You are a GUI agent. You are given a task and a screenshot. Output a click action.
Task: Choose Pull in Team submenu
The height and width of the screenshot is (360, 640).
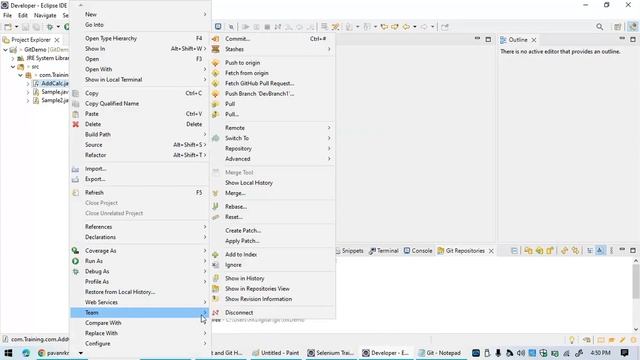pyautogui.click(x=273, y=104)
